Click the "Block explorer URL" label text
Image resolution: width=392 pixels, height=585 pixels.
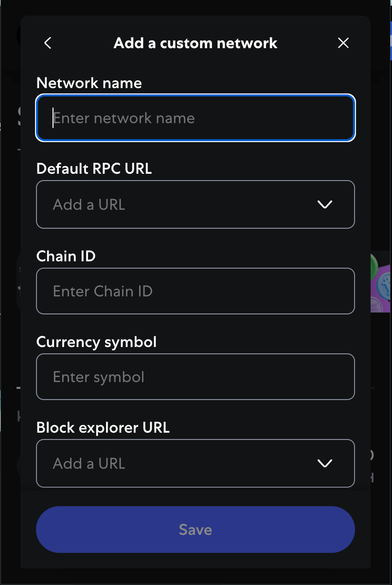click(103, 428)
